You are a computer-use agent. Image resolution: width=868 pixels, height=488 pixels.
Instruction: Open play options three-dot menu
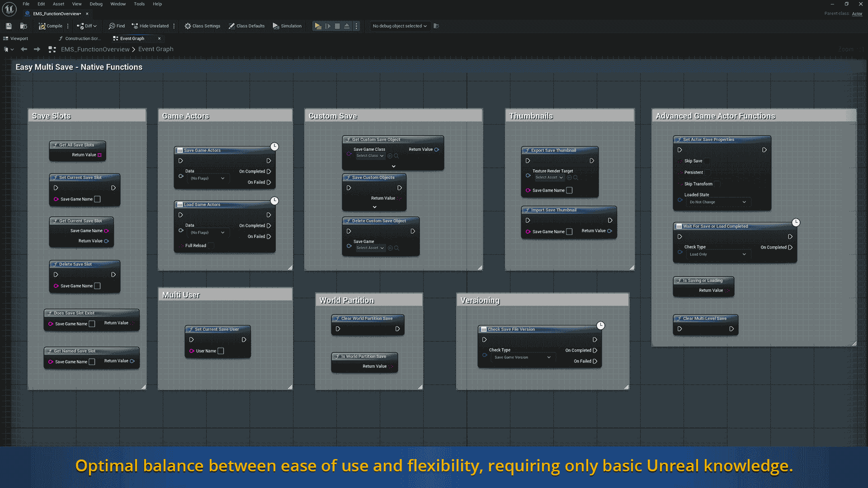356,26
